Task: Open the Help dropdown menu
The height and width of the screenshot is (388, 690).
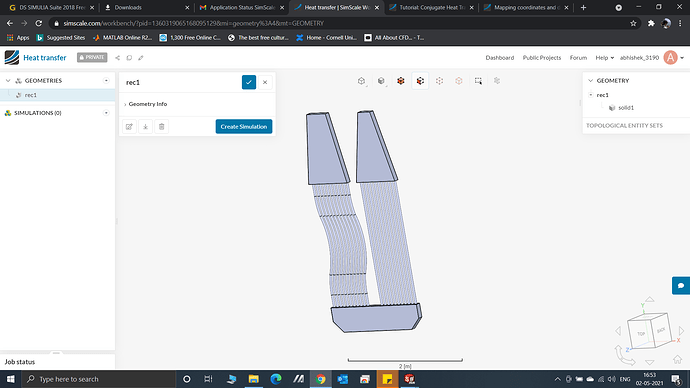Action: tap(605, 58)
